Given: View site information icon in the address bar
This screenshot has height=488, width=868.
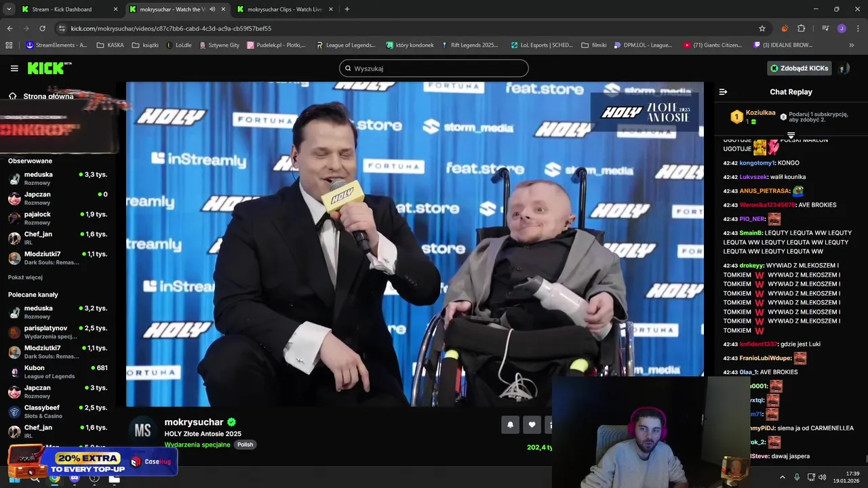Looking at the screenshot, I should [62, 28].
